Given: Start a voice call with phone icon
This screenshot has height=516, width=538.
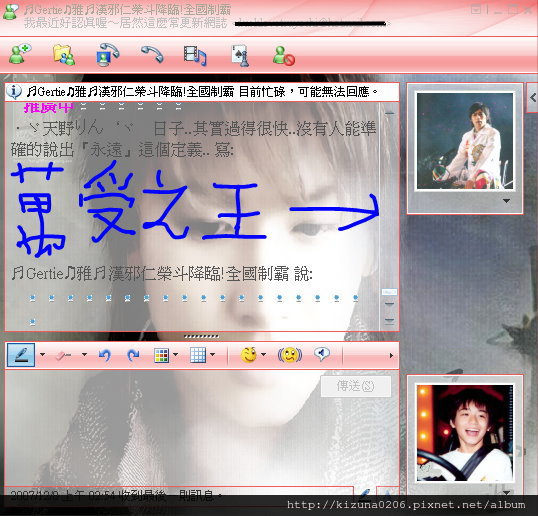Looking at the screenshot, I should (152, 54).
